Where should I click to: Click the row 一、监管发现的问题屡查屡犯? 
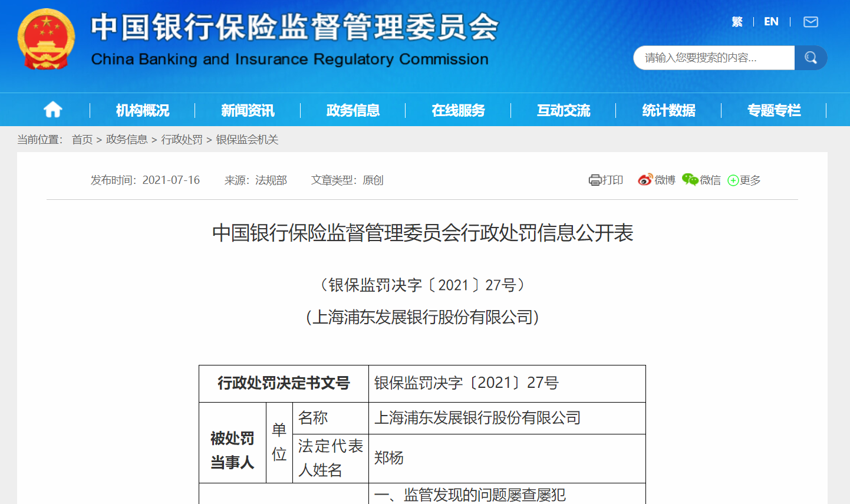470,495
